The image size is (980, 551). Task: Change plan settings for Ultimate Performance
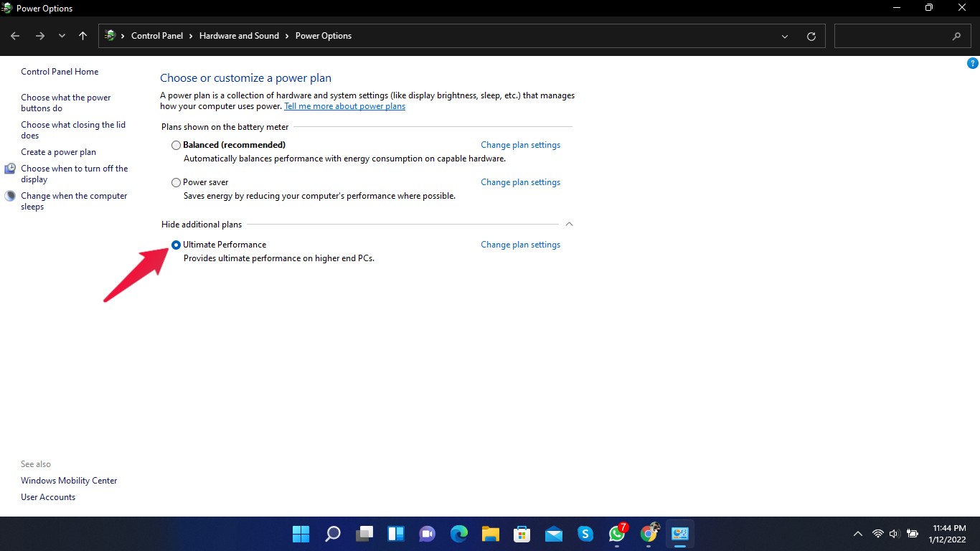pos(520,245)
